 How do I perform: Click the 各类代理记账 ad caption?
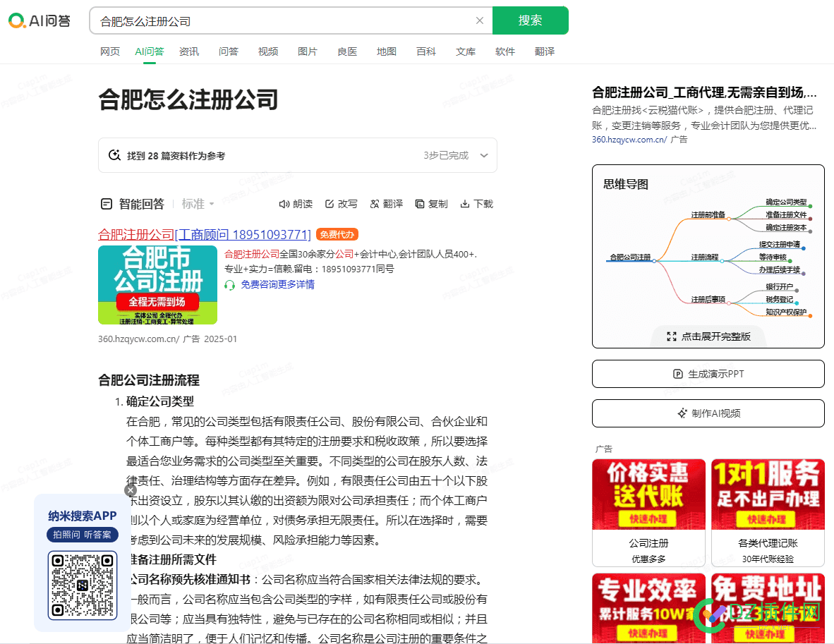coord(768,543)
